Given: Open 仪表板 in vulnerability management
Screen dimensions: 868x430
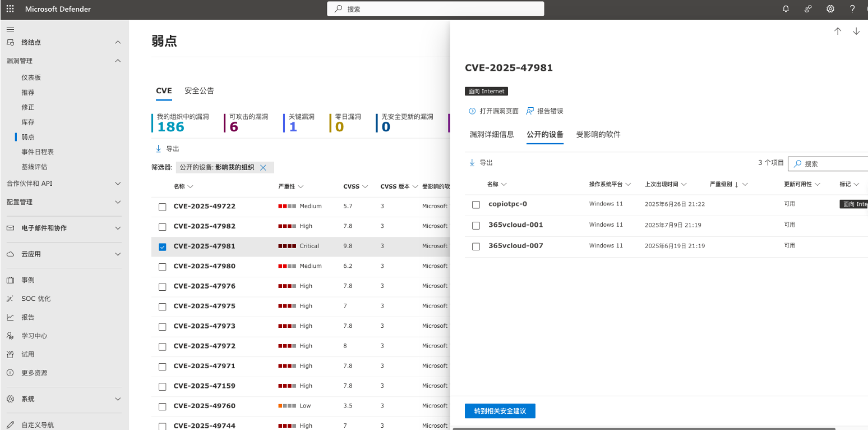Looking at the screenshot, I should pyautogui.click(x=31, y=77).
